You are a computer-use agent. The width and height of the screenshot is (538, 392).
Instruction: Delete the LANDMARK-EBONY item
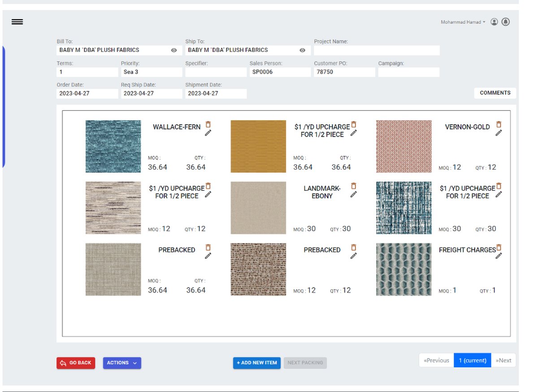(353, 186)
